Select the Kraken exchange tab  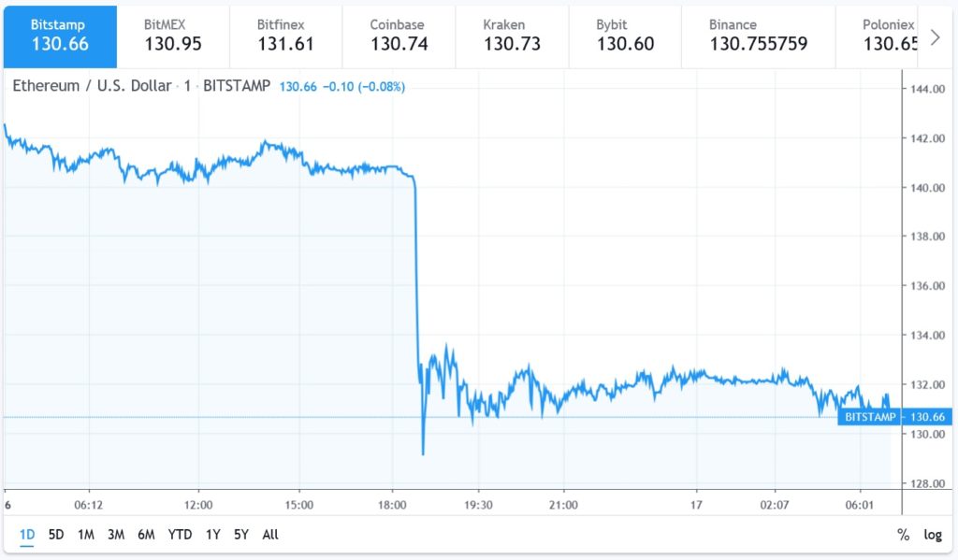512,36
